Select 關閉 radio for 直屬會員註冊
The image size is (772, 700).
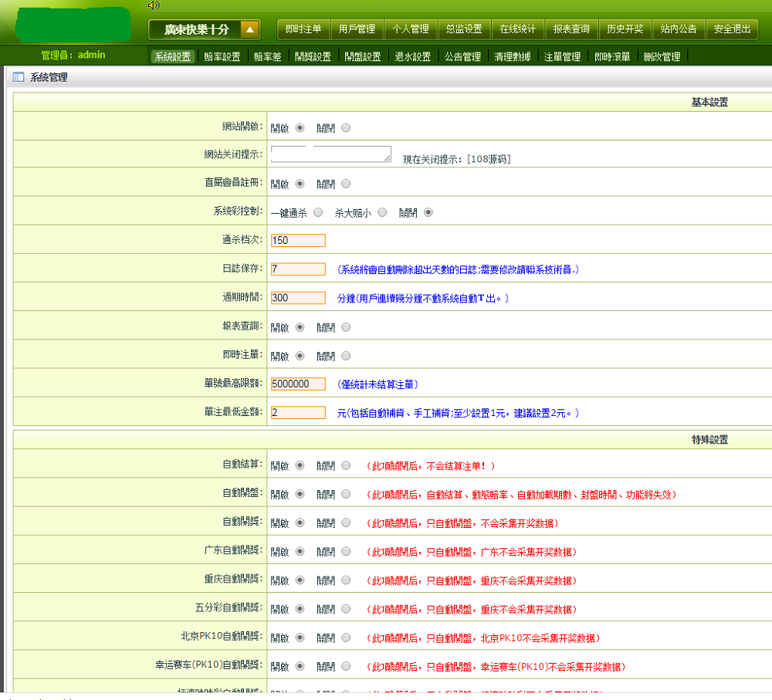click(345, 184)
